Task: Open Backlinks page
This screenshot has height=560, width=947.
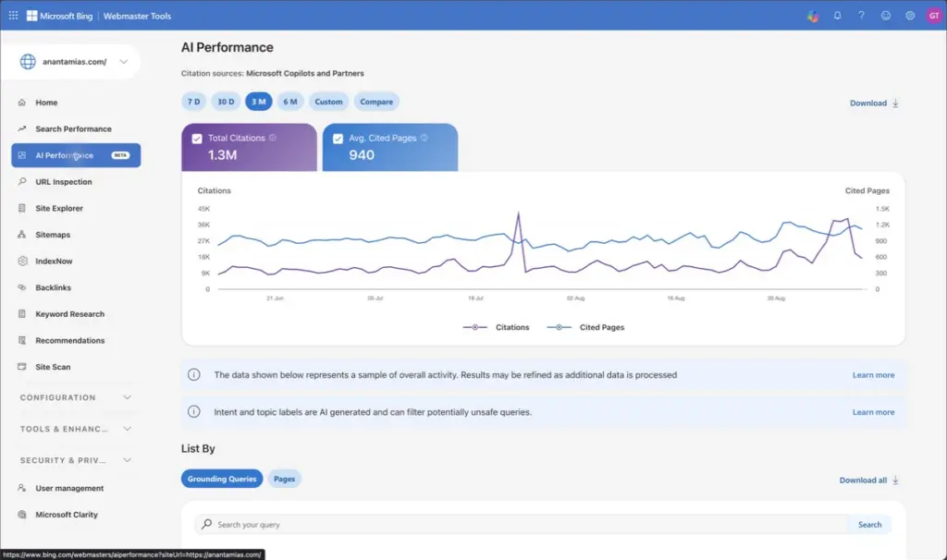Action: [53, 287]
